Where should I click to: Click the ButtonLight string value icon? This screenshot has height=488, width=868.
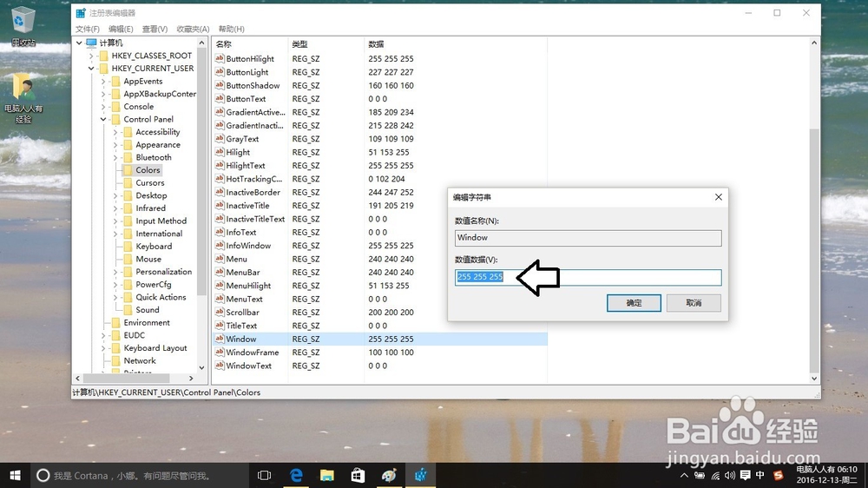point(220,72)
